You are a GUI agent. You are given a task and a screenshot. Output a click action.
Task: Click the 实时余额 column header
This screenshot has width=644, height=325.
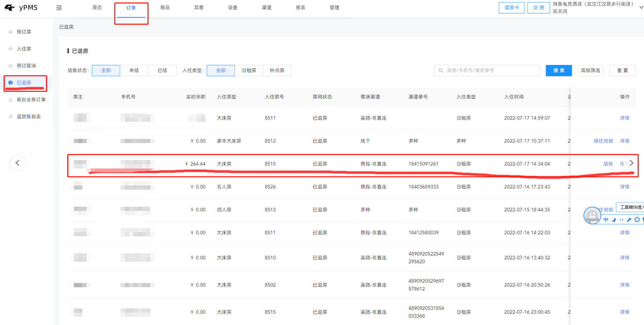196,97
